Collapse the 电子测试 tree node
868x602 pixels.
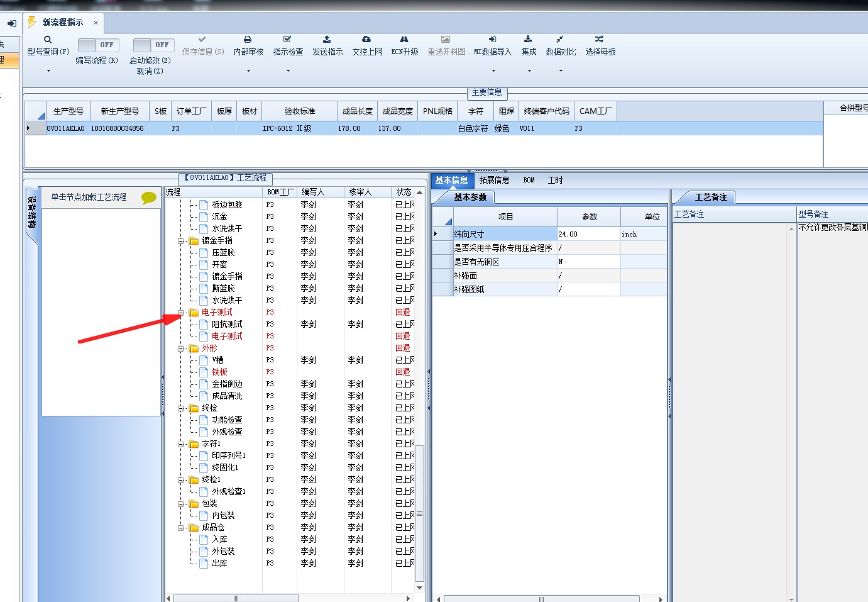(181, 313)
